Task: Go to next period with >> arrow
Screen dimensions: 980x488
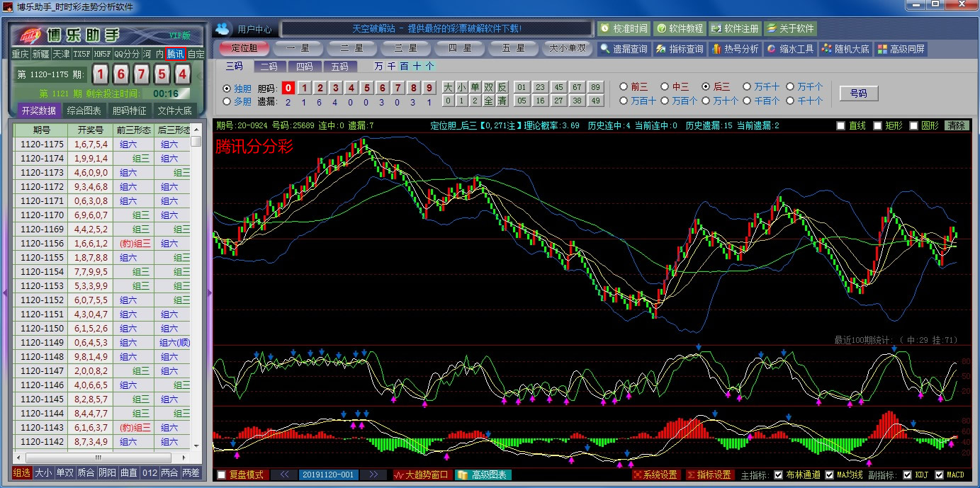Action: (373, 475)
